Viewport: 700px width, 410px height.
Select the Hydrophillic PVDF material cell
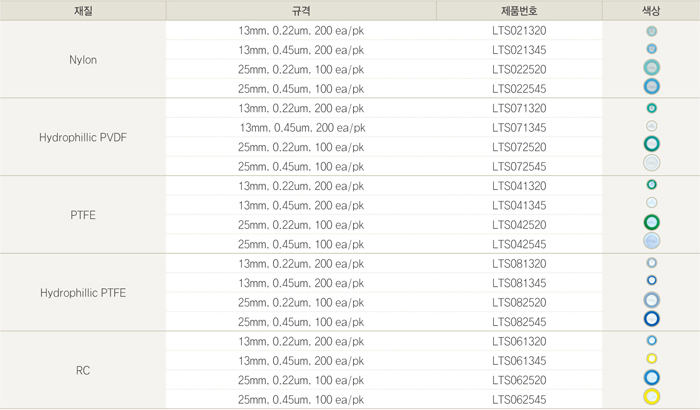pyautogui.click(x=83, y=137)
